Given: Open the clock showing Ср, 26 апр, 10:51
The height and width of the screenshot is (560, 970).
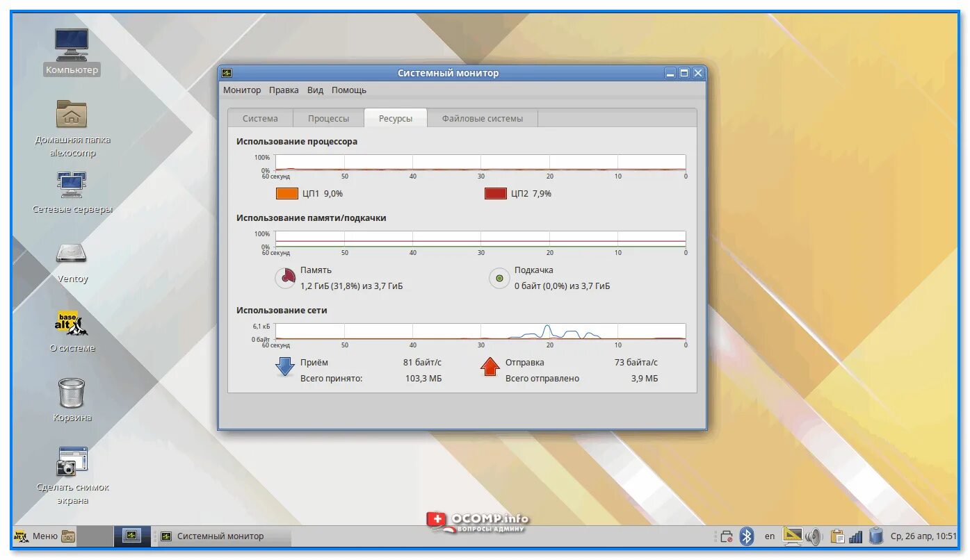Looking at the screenshot, I should (x=923, y=536).
